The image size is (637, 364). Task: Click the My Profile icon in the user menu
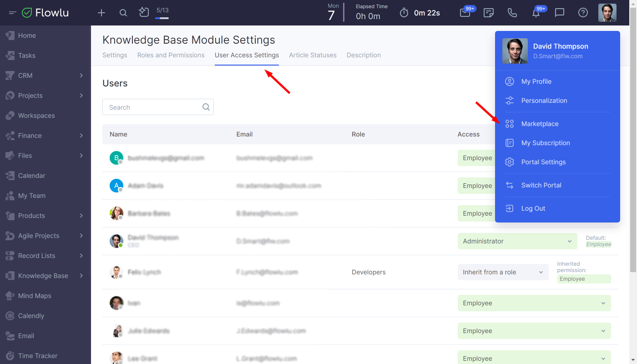coord(510,81)
